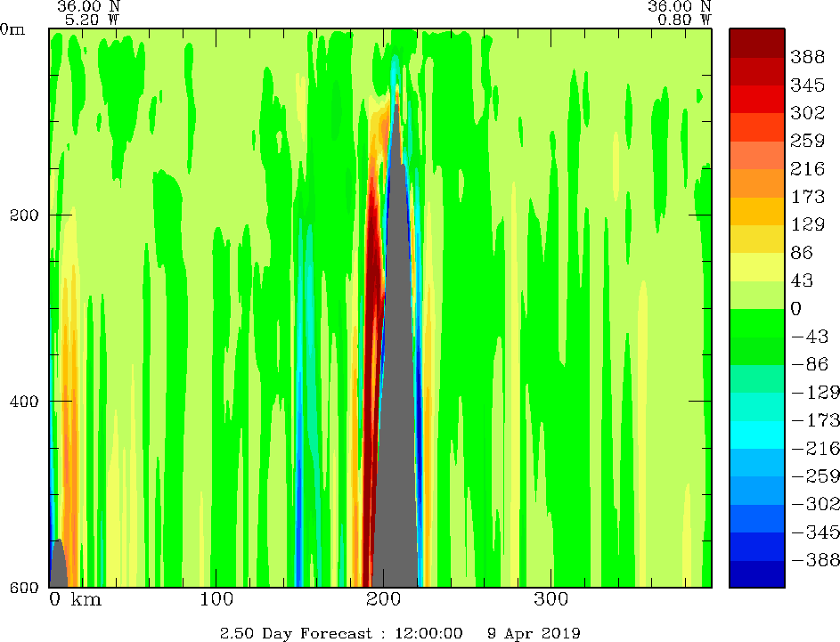Click the colorbar value label 302
This screenshot has width=840, height=642.
[x=807, y=112]
